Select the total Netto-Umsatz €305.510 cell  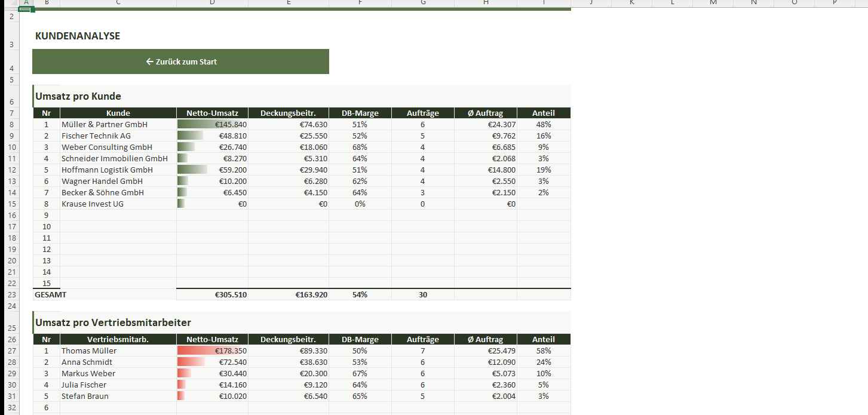click(x=212, y=294)
